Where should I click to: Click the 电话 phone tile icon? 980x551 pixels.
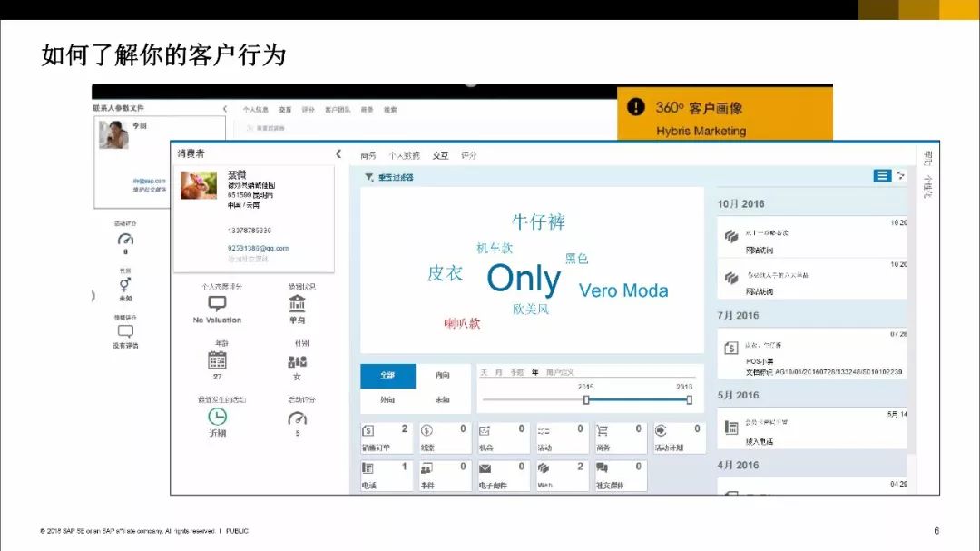[368, 467]
